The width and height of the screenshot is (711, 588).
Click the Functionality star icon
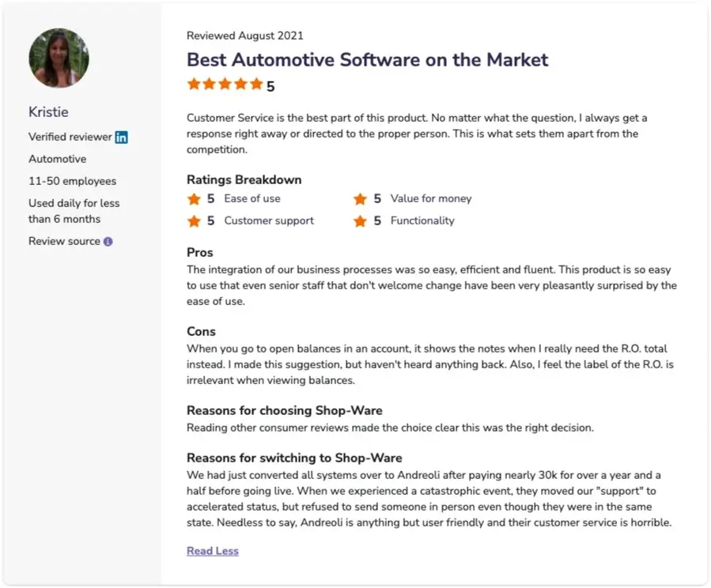point(360,221)
